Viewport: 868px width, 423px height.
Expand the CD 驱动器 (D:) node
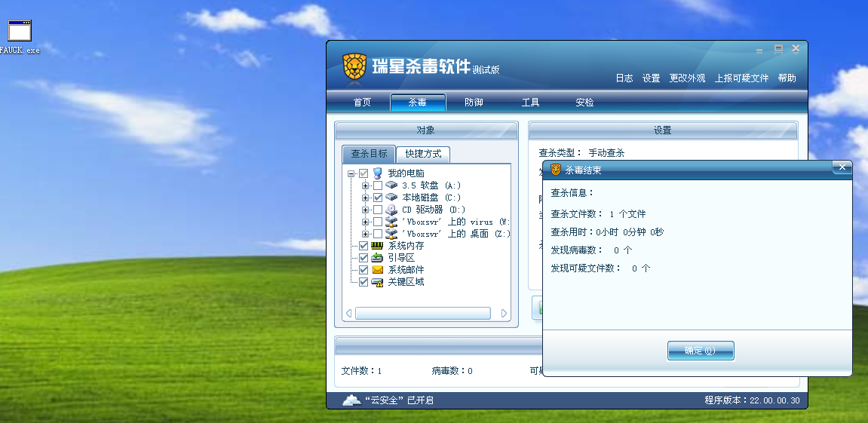365,210
